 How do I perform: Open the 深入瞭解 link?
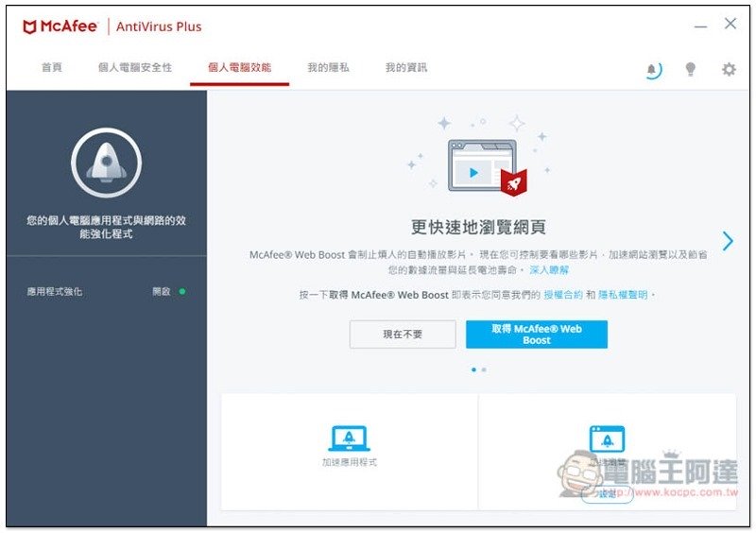click(549, 270)
